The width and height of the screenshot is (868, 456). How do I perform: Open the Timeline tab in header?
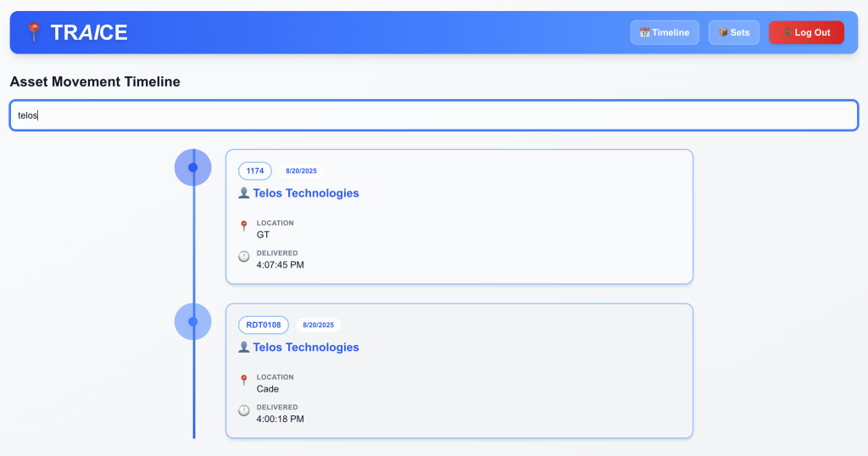[665, 32]
